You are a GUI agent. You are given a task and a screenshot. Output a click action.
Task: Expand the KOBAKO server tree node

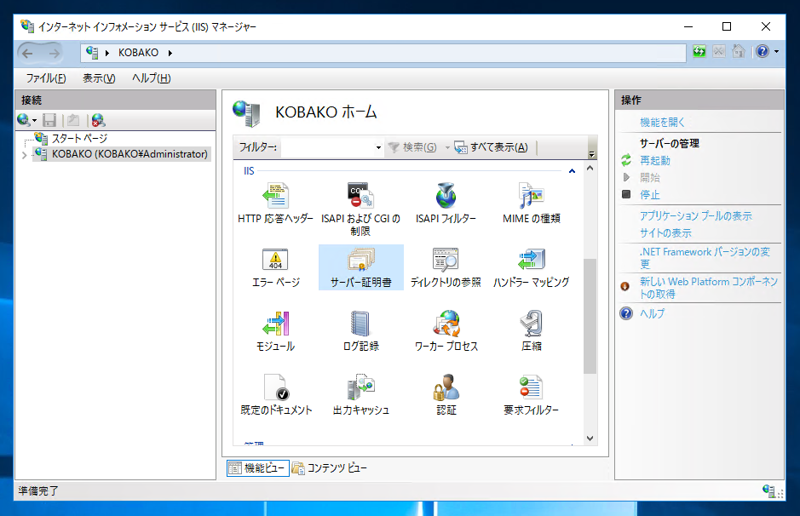(x=24, y=155)
